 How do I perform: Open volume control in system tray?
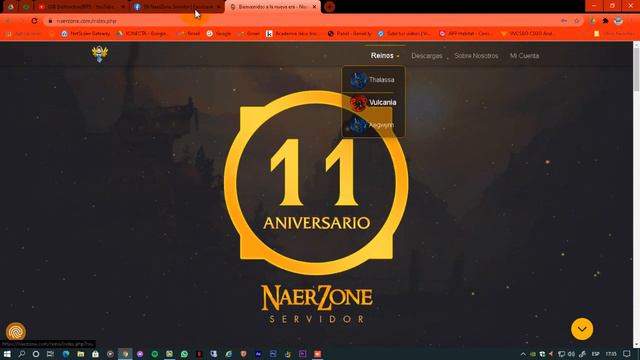[571, 354]
